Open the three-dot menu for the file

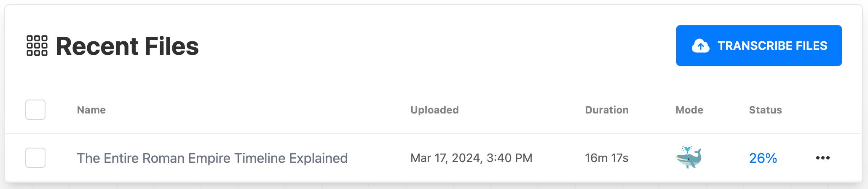click(x=822, y=158)
